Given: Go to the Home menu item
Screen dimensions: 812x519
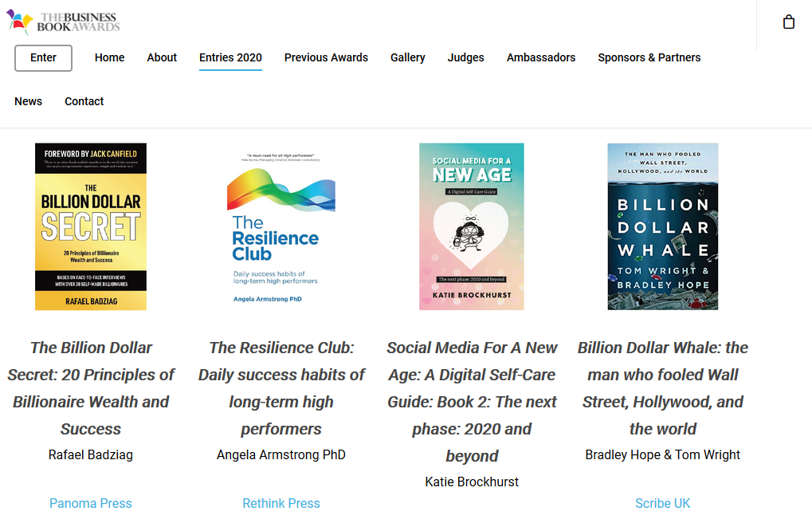Looking at the screenshot, I should 109,57.
